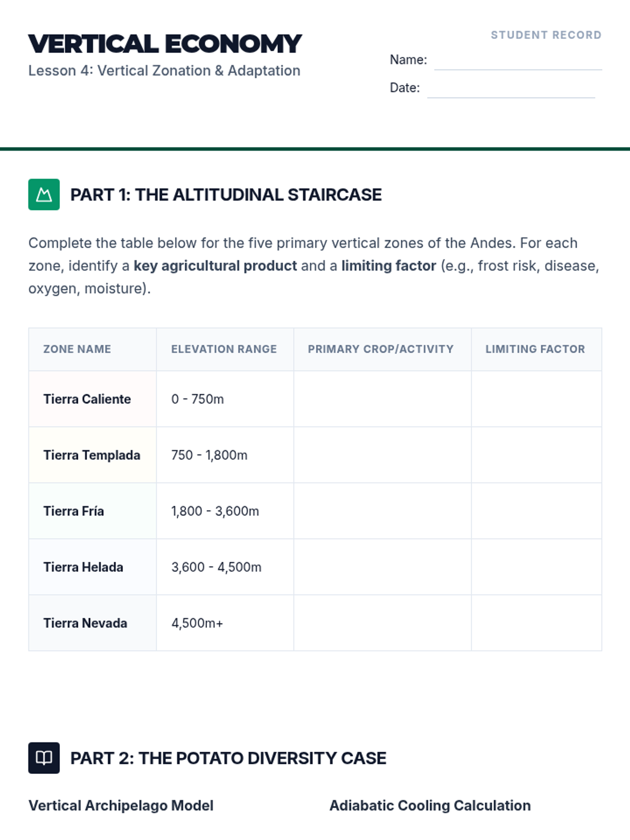Image resolution: width=630 pixels, height=840 pixels.
Task: Select Tierra Nevada primary crop cell
Action: pos(382,623)
